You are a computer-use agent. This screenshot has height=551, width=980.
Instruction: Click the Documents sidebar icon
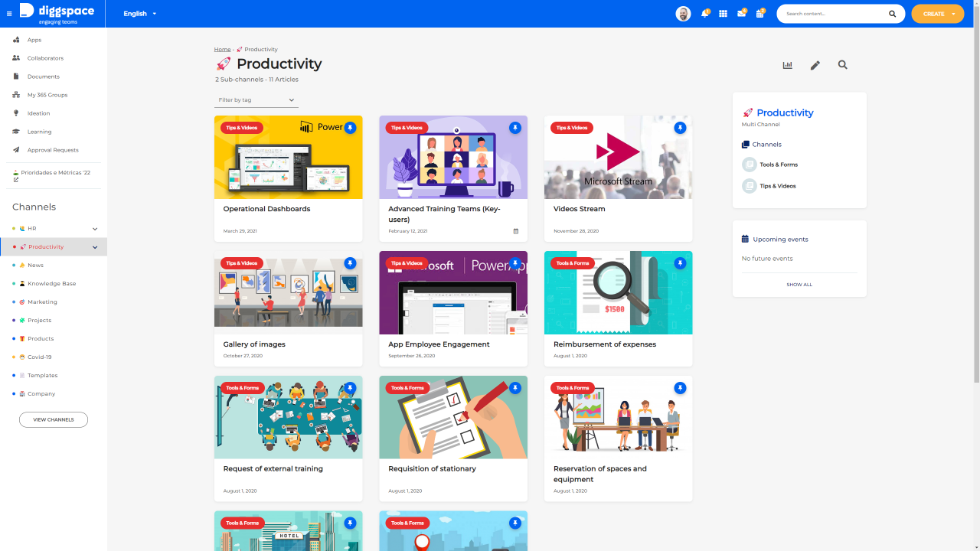(x=16, y=77)
